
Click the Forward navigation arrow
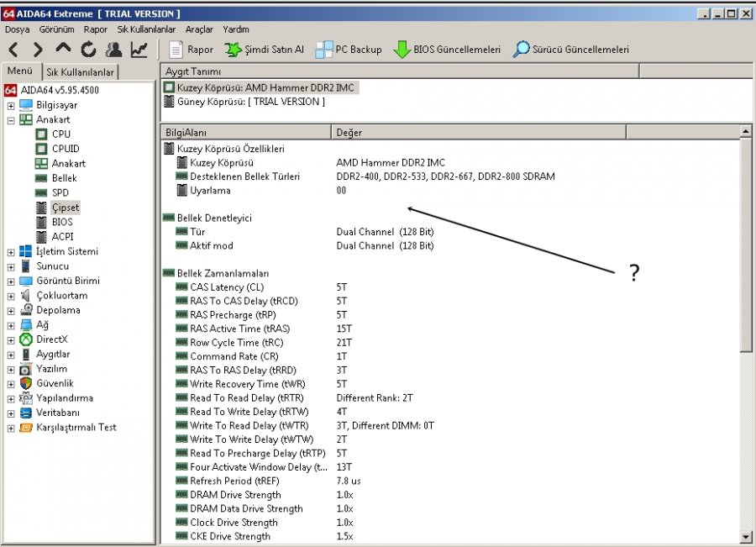[x=38, y=50]
